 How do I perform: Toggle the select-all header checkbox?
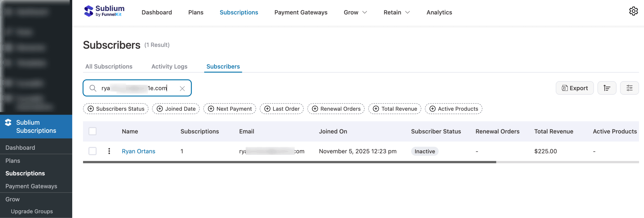(x=93, y=131)
